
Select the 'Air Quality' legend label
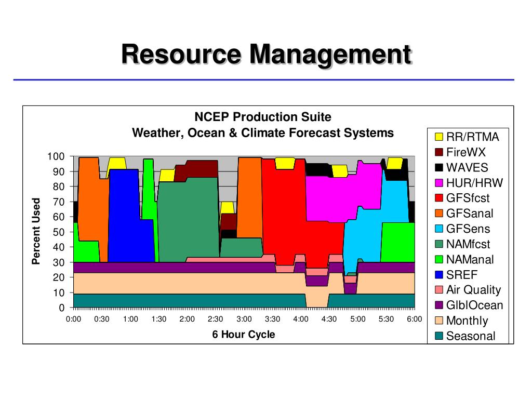pos(474,290)
